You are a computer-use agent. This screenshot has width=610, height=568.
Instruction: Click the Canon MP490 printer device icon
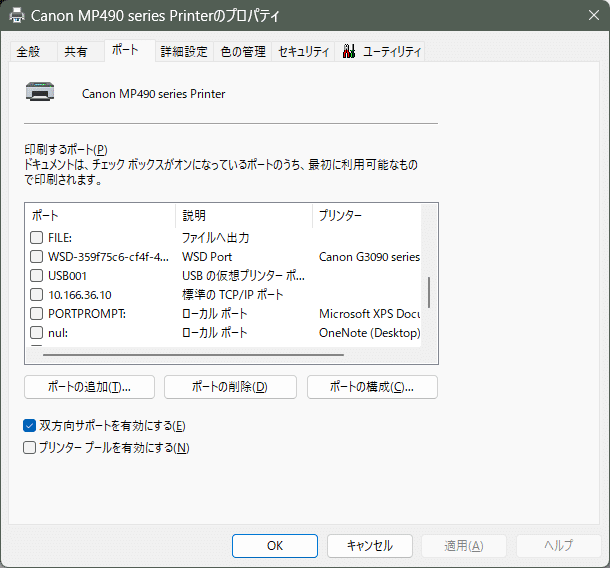coord(40,91)
